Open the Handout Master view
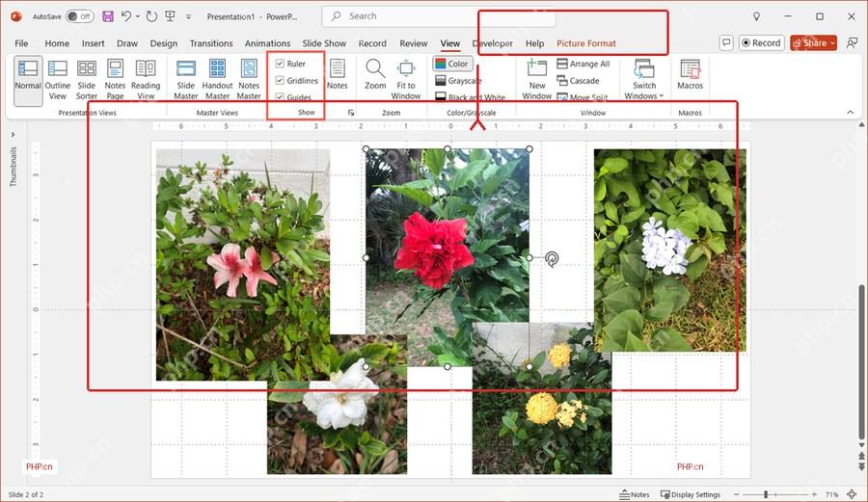 217,80
